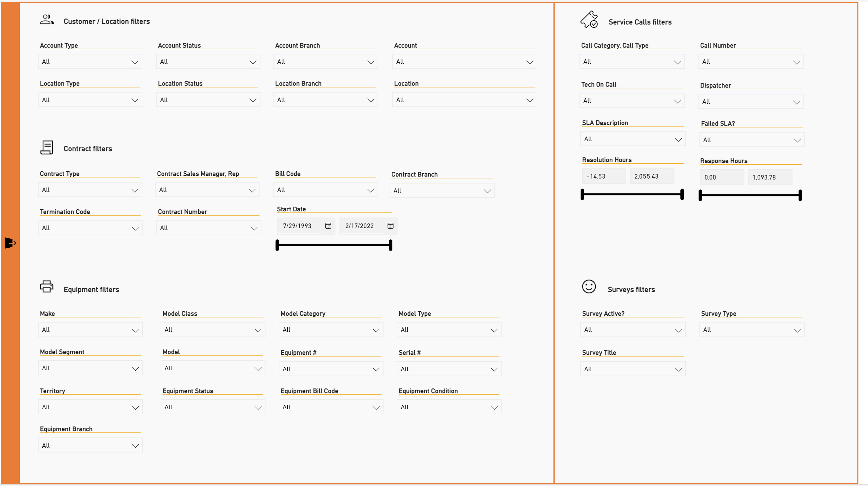Click Resolution Hours maximum field 2,055.43

[x=652, y=177]
